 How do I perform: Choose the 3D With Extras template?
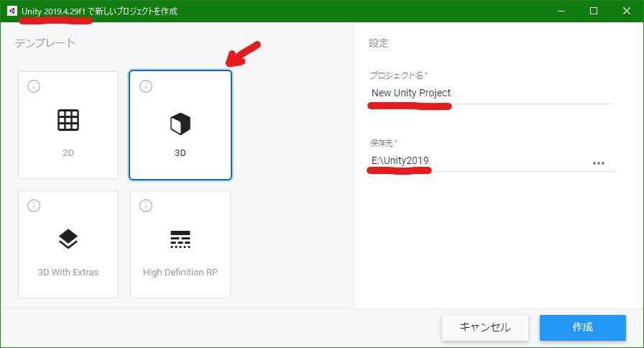(68, 244)
